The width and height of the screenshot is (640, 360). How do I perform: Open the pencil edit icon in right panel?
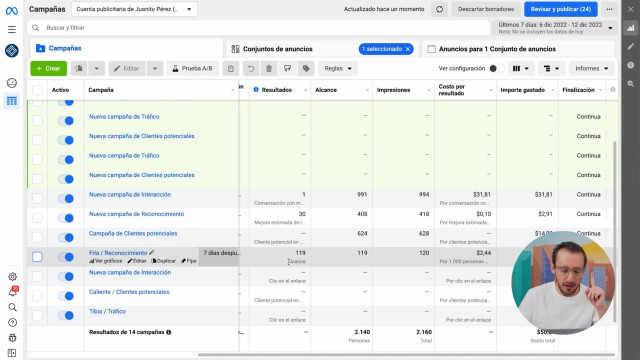point(631,47)
